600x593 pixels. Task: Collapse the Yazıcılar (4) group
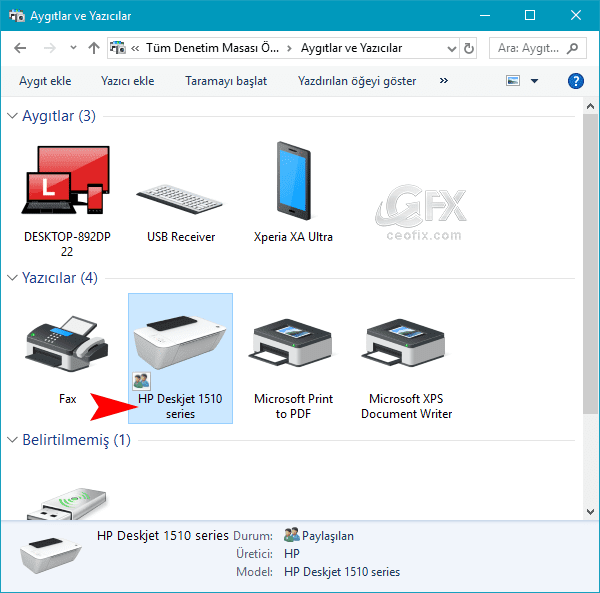pos(12,278)
